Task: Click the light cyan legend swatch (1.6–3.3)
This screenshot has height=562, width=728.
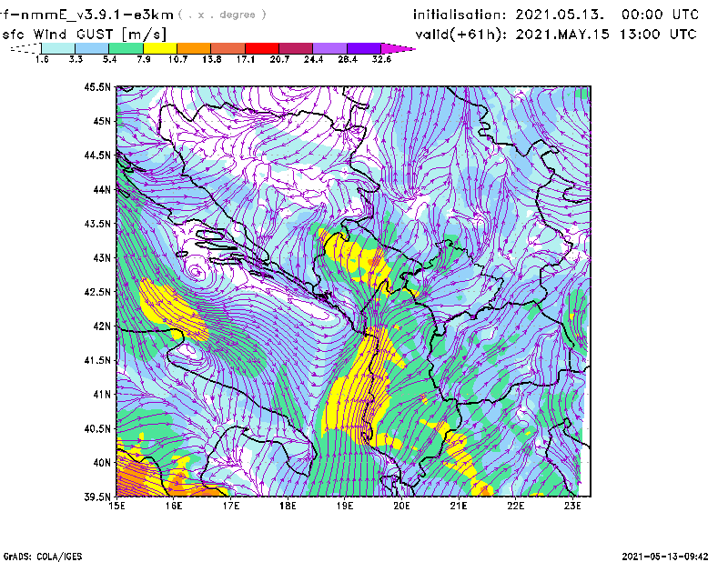Action: [x=58, y=48]
